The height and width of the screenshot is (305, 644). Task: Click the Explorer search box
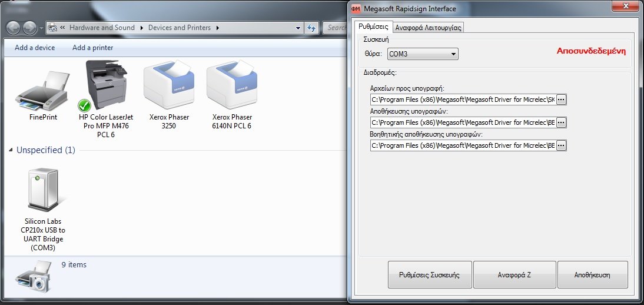coord(335,28)
